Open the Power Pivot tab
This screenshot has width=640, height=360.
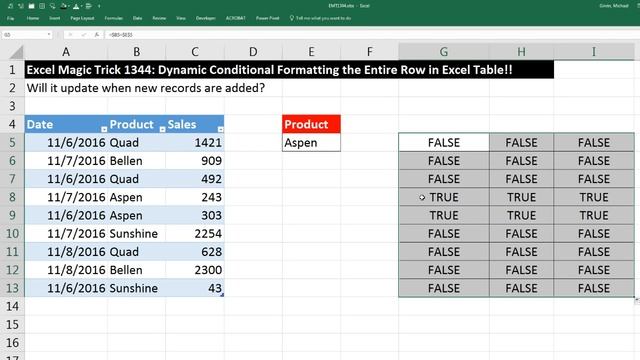click(268, 18)
